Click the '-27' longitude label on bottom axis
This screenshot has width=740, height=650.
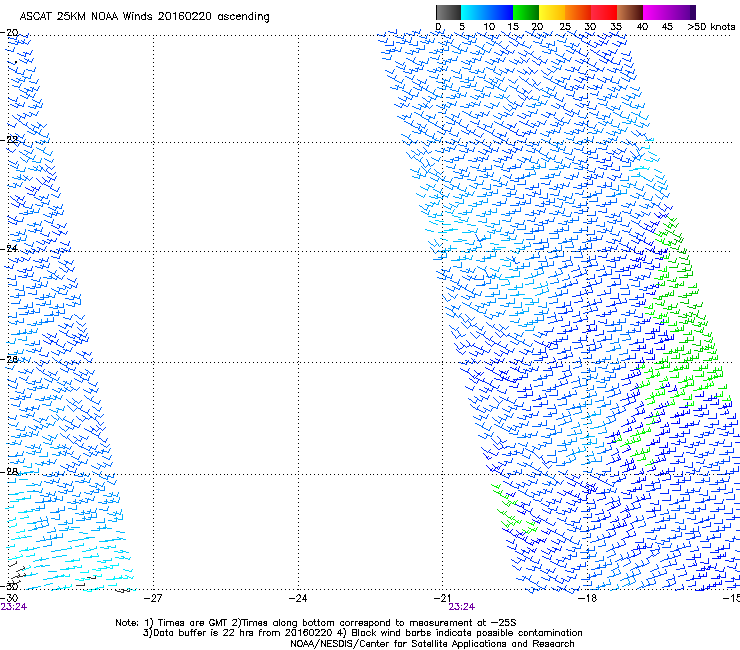click(153, 598)
